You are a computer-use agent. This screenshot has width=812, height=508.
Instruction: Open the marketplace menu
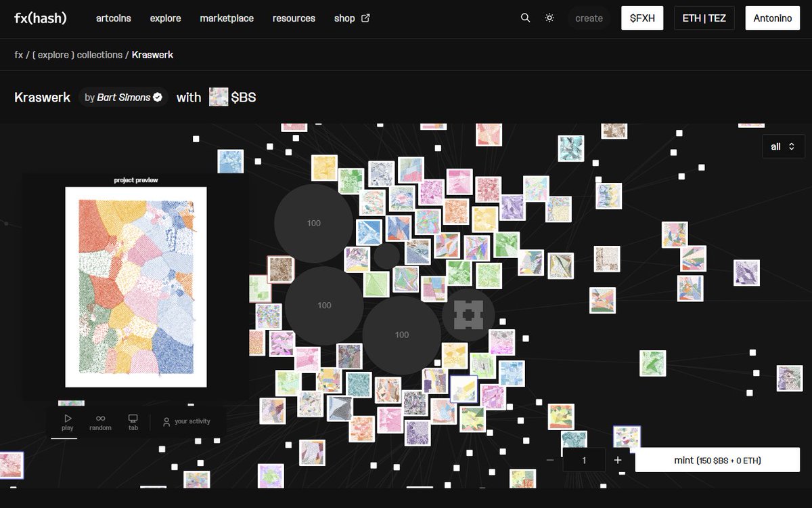coord(227,18)
